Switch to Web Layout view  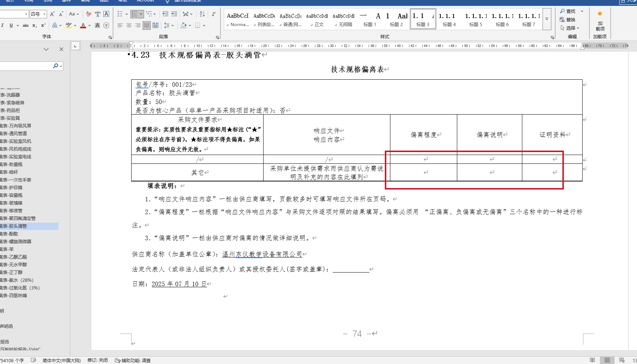pos(622,360)
